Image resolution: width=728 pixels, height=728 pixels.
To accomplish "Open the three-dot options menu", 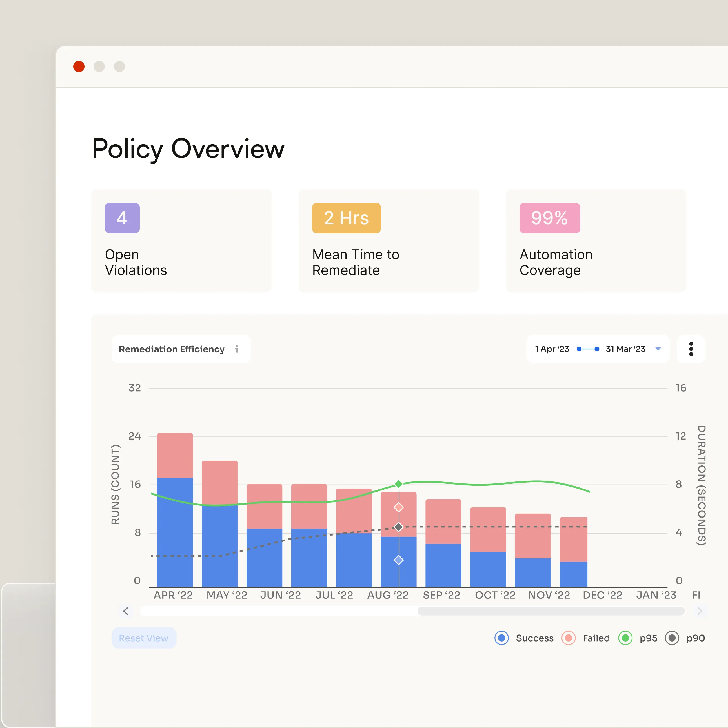I will click(x=691, y=349).
